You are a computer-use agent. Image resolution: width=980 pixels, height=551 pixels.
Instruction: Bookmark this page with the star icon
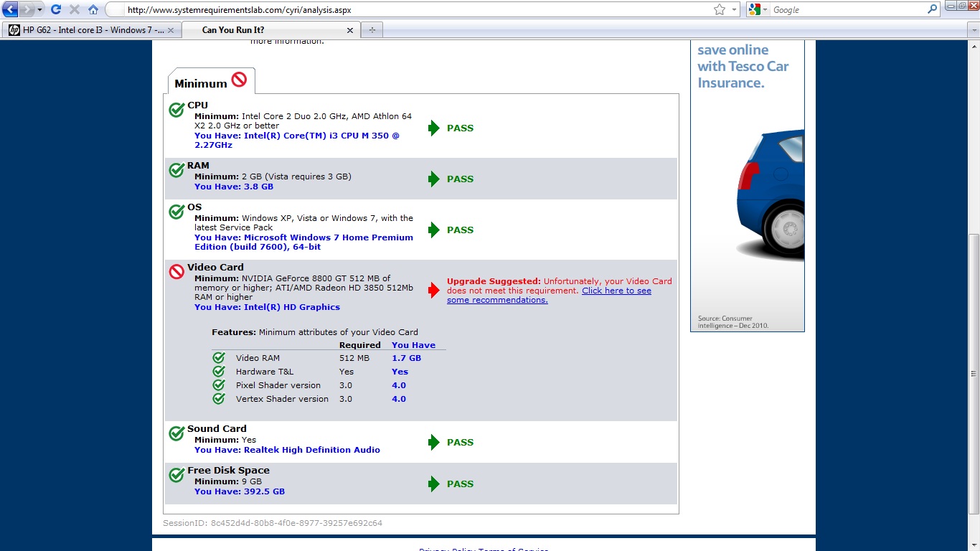click(x=720, y=10)
